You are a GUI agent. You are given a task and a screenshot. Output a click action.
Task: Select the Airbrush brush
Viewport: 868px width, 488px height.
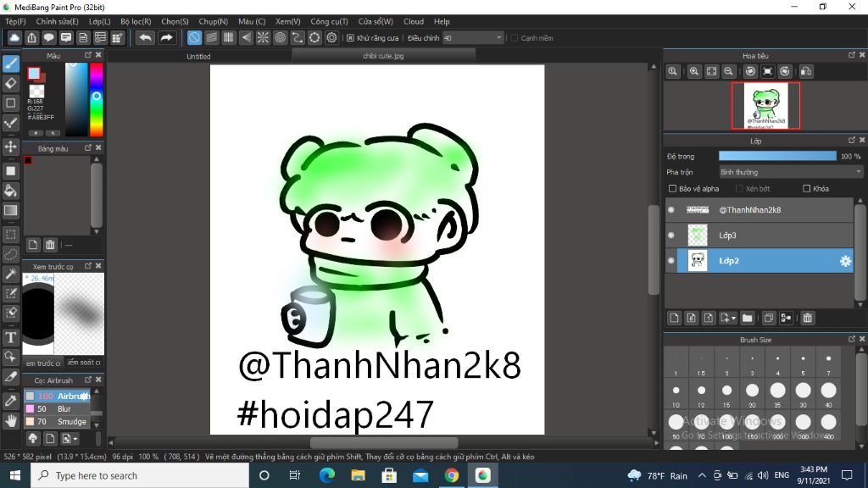(x=57, y=396)
